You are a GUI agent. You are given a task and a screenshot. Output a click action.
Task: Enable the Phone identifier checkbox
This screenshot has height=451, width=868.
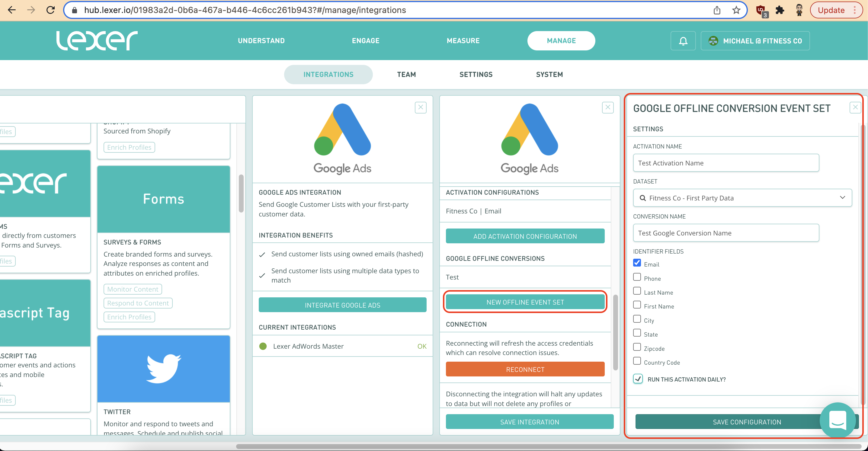pos(637,277)
